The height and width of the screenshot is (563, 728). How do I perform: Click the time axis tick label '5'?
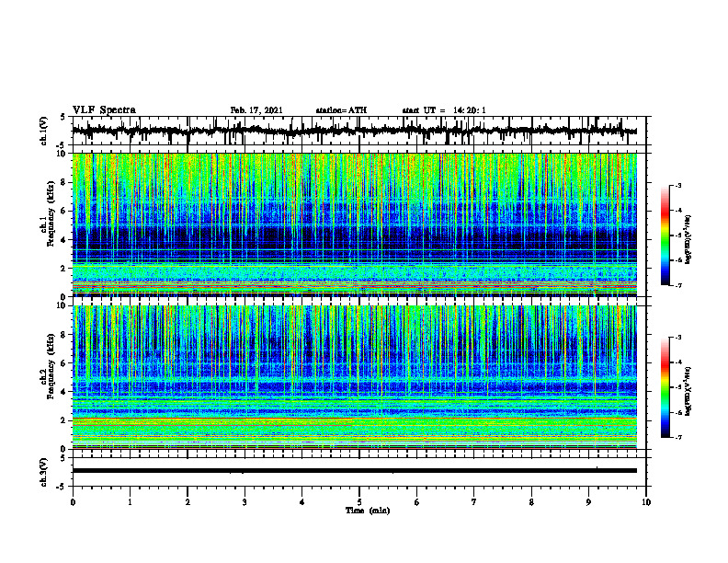tap(359, 502)
